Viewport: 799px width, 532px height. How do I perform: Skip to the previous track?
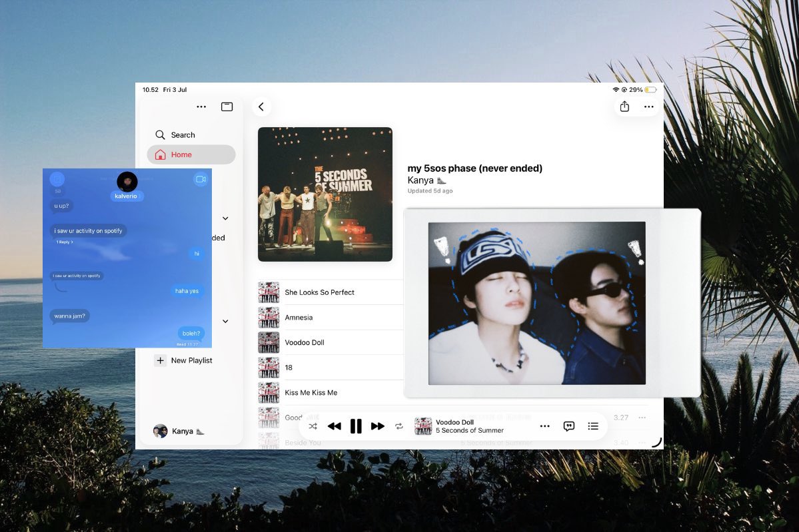click(335, 426)
